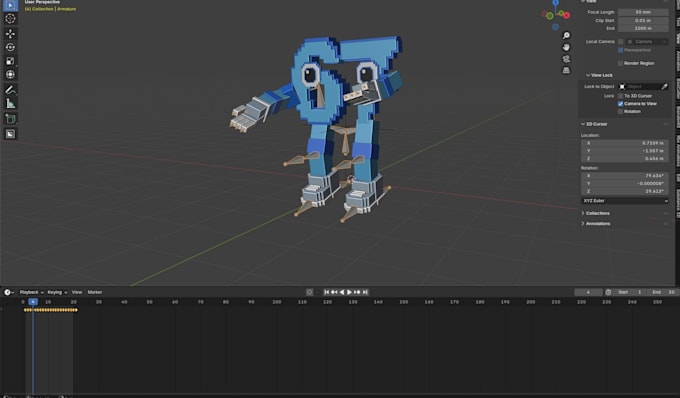
Task: Toggle the preview range clock icon
Action: [x=608, y=292]
